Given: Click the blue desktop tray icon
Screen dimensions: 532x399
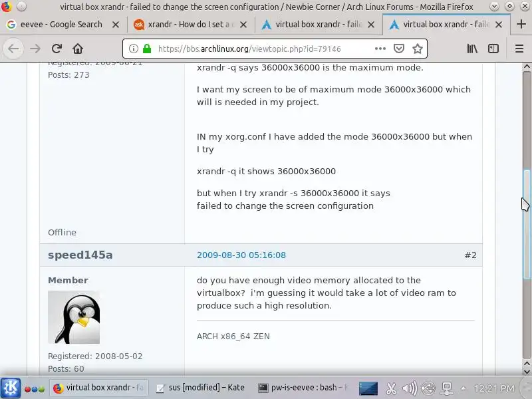Looking at the screenshot, I should pos(368,388).
